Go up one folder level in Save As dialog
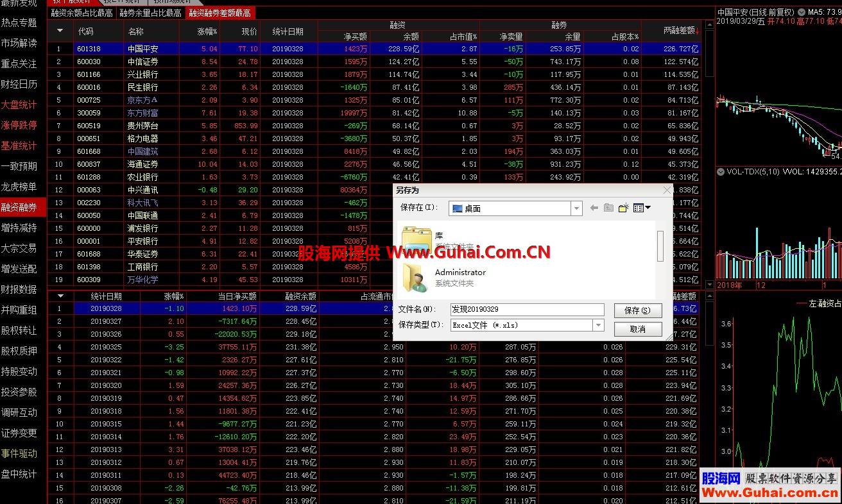 [x=608, y=208]
